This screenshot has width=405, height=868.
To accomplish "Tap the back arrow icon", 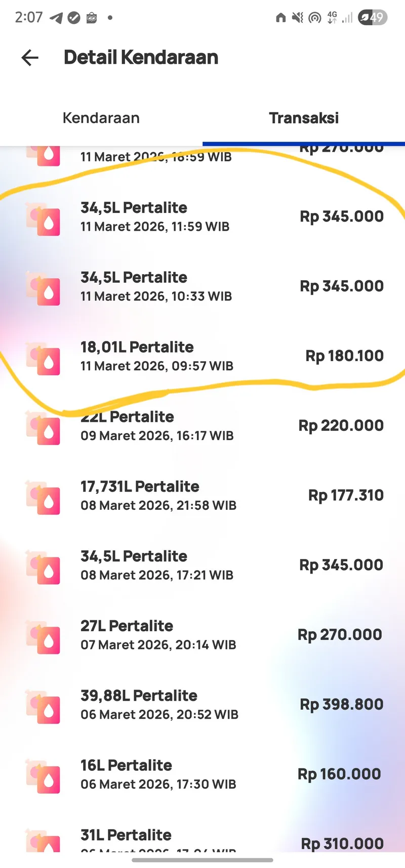I will click(x=30, y=58).
